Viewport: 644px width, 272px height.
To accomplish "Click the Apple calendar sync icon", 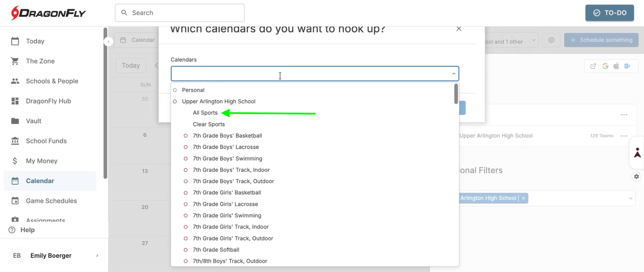I will click(616, 66).
